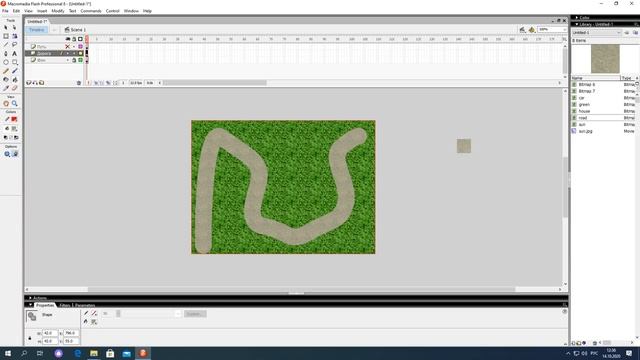Toggle outline square of selected middle layer
This screenshot has height=360, width=640.
click(80, 53)
